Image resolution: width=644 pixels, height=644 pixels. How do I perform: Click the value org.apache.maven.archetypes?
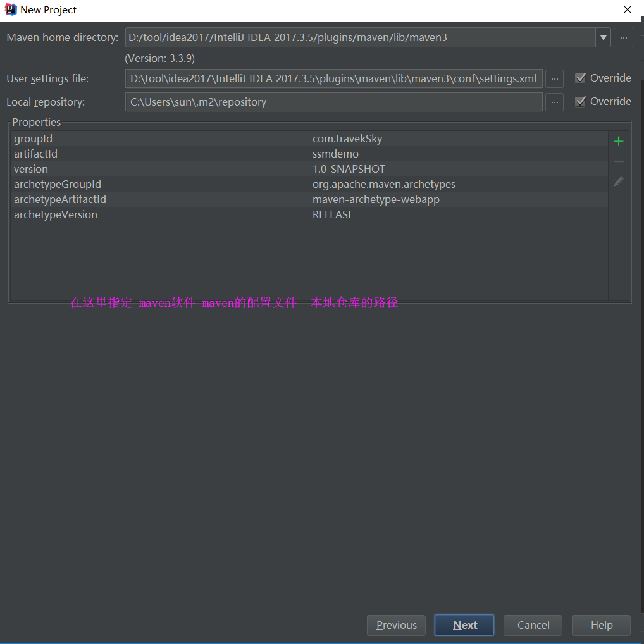coord(384,185)
